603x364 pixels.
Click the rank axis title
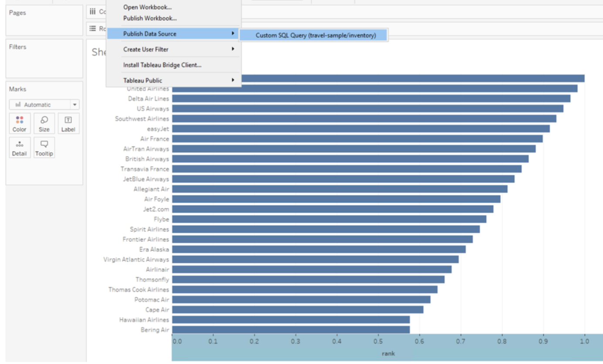tap(388, 354)
